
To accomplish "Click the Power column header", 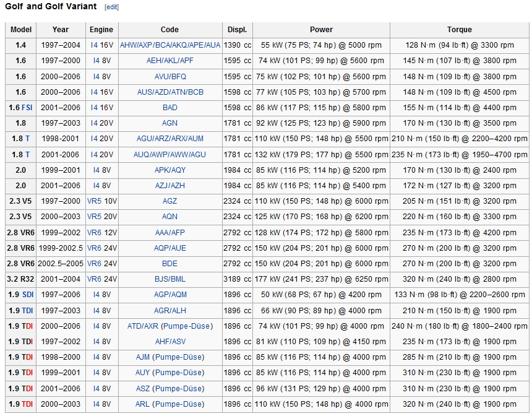I will coord(321,30).
